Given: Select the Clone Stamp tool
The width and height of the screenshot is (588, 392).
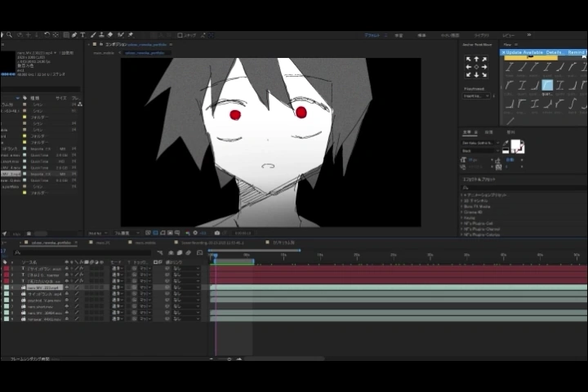Looking at the screenshot, I should point(101,35).
